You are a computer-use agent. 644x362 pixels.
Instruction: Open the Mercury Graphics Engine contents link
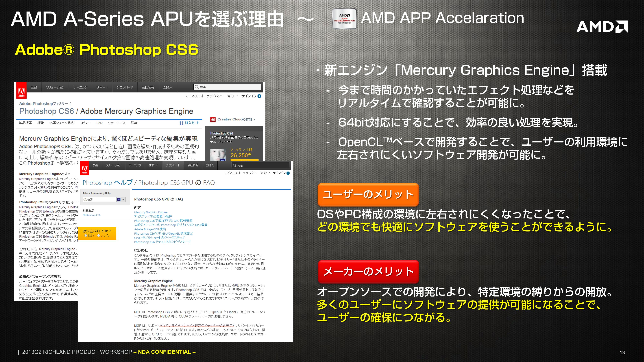click(x=151, y=212)
